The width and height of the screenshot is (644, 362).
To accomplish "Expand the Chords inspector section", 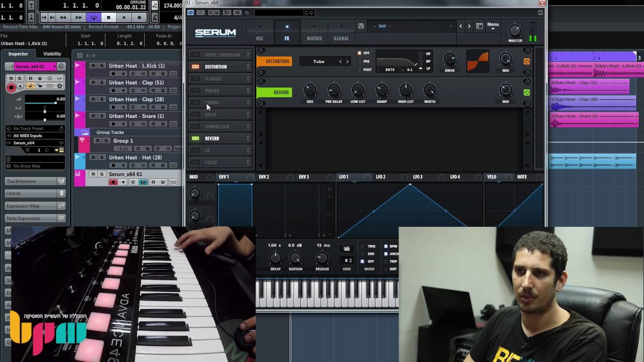I will pos(35,194).
